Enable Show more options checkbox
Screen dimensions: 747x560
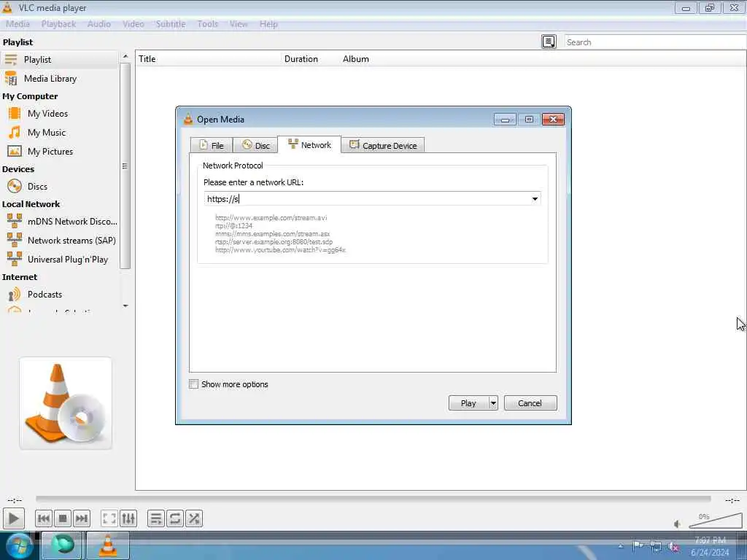(193, 384)
